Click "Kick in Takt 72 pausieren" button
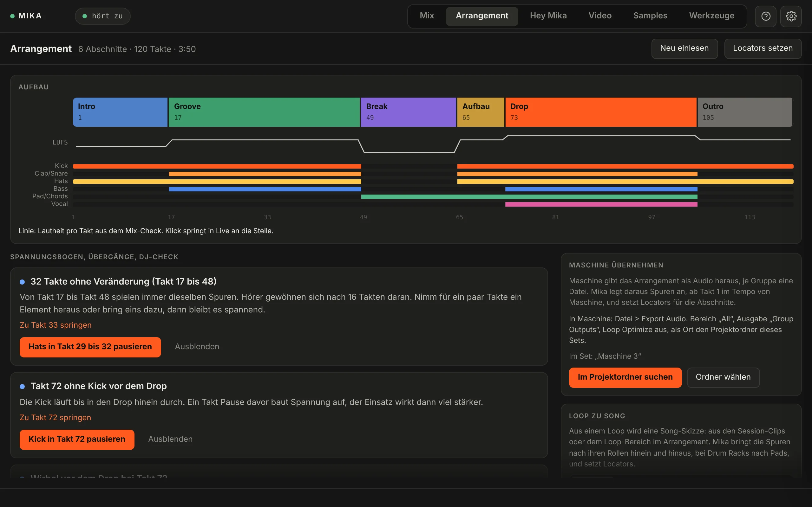Viewport: 812px width, 507px height. click(x=77, y=439)
